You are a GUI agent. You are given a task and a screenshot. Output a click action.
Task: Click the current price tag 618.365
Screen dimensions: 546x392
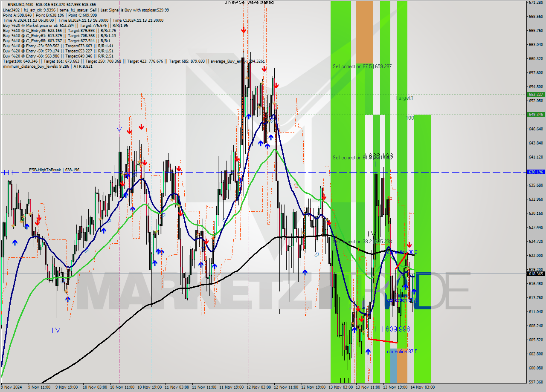[536, 274]
